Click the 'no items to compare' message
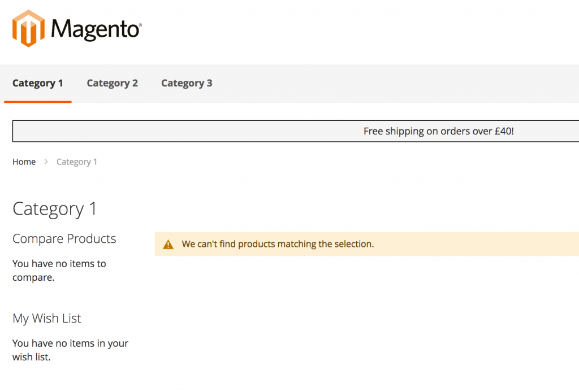This screenshot has width=579, height=392. tap(59, 270)
